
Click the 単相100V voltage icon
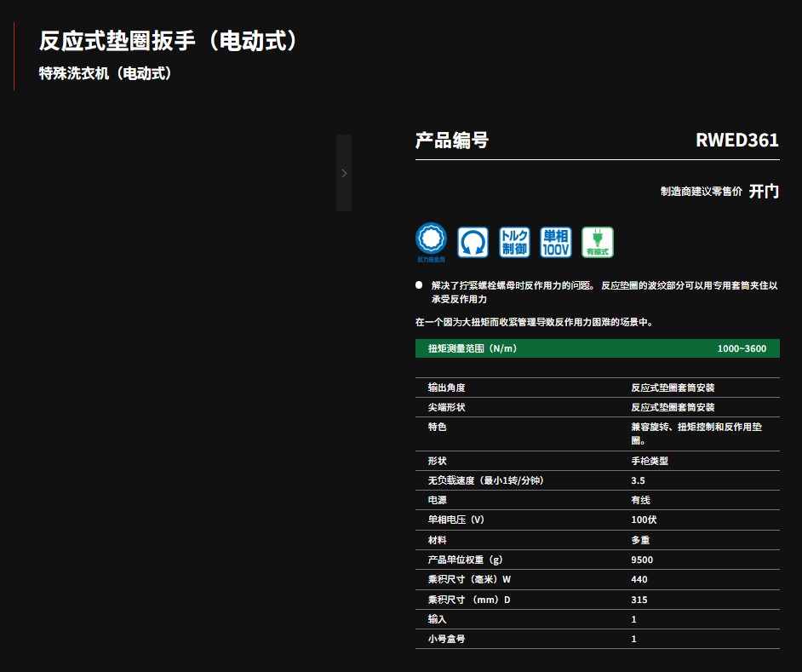556,242
